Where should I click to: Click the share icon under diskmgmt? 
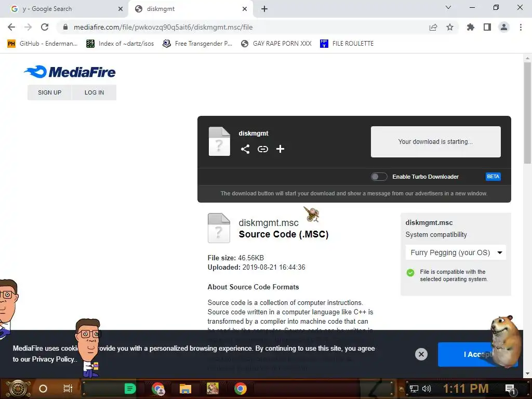click(x=245, y=149)
